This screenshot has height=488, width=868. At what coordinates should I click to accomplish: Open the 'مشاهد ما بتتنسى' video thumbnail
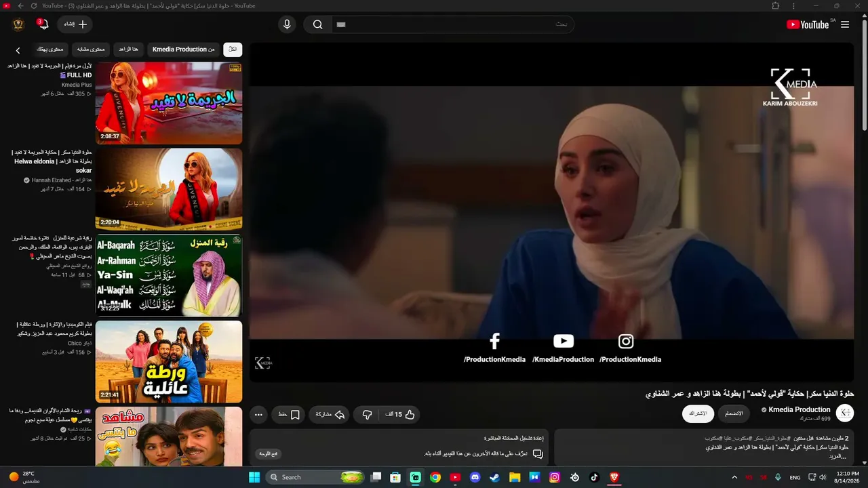(x=169, y=436)
